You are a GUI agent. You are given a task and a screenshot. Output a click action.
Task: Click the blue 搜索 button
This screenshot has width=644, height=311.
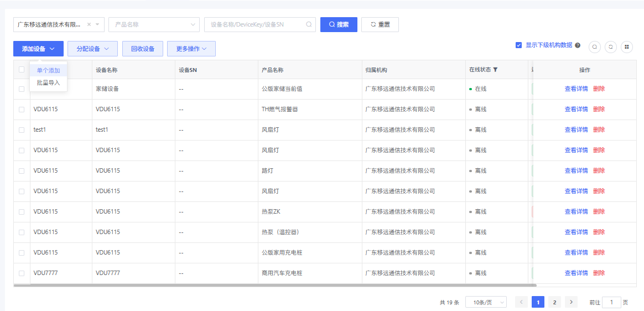pos(339,24)
